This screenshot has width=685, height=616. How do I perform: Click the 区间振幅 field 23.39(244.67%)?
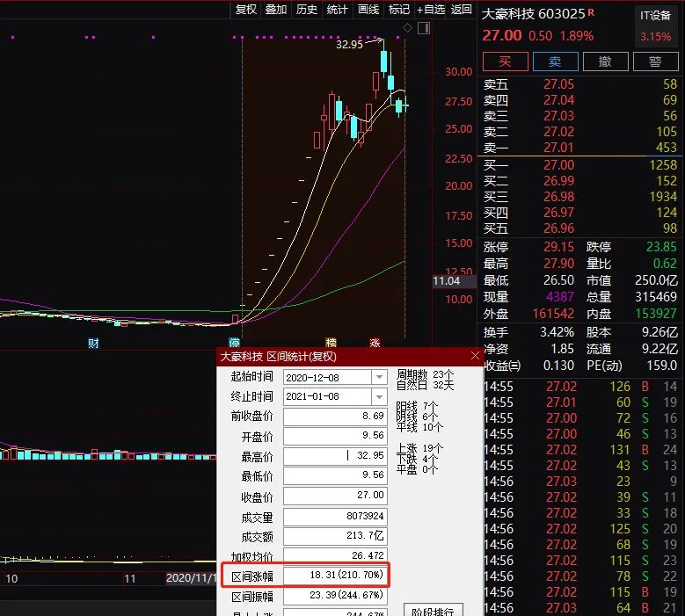point(335,596)
